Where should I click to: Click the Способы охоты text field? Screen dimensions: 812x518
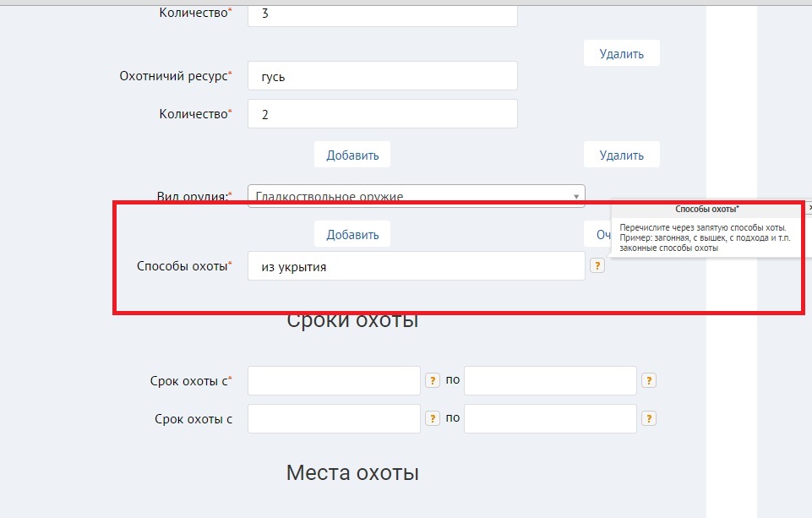tap(416, 266)
